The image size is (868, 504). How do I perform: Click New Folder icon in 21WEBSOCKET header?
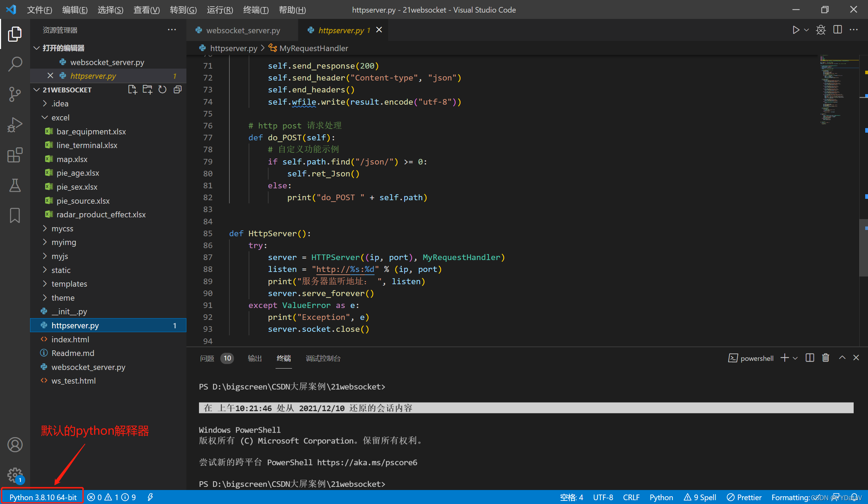click(147, 90)
